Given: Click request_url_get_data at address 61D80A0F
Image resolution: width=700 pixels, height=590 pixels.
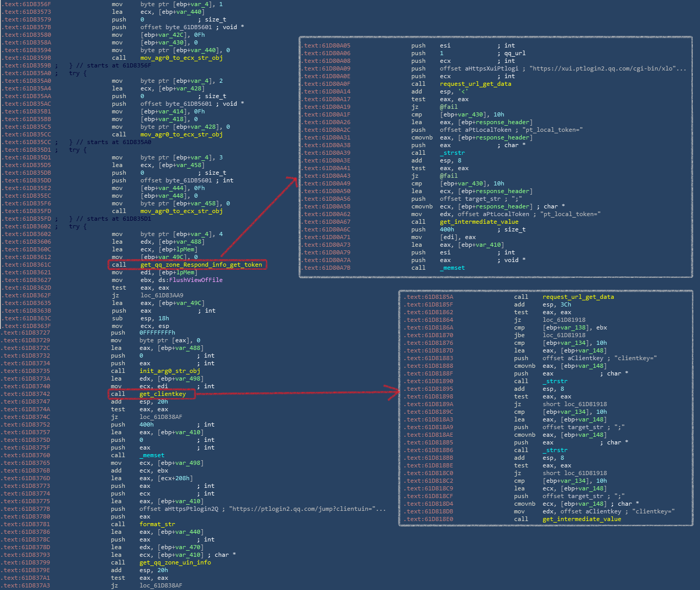Looking at the screenshot, I should 475,84.
